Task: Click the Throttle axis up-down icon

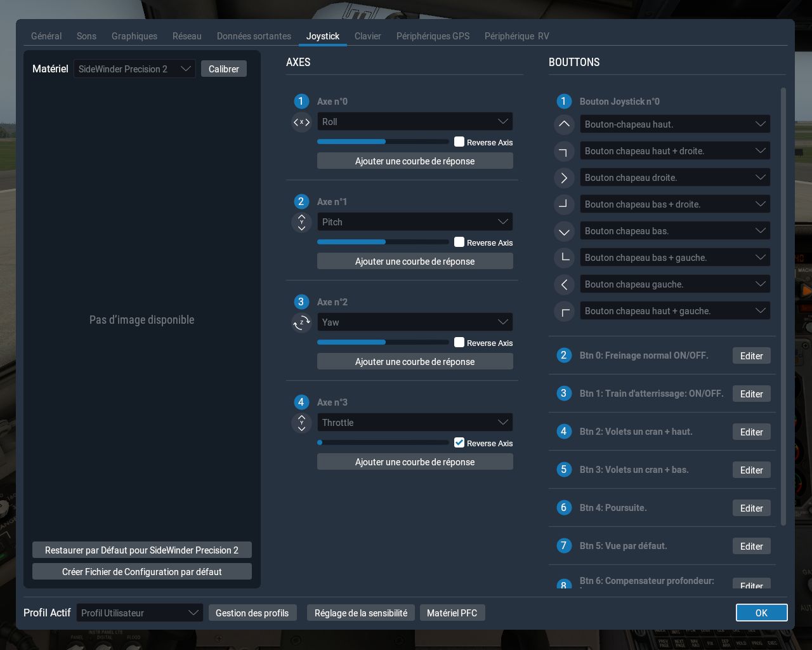Action: 301,423
